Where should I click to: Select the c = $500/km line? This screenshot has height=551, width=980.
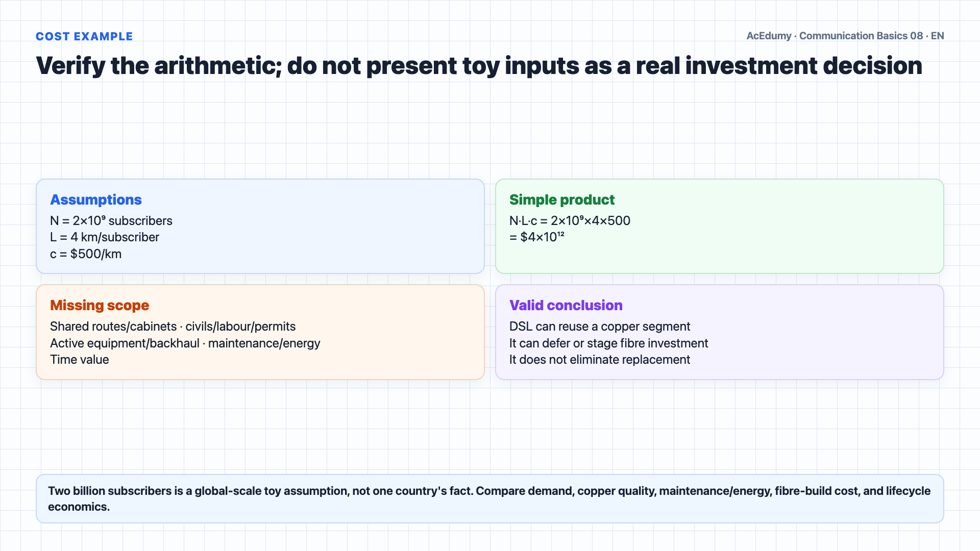(x=86, y=254)
